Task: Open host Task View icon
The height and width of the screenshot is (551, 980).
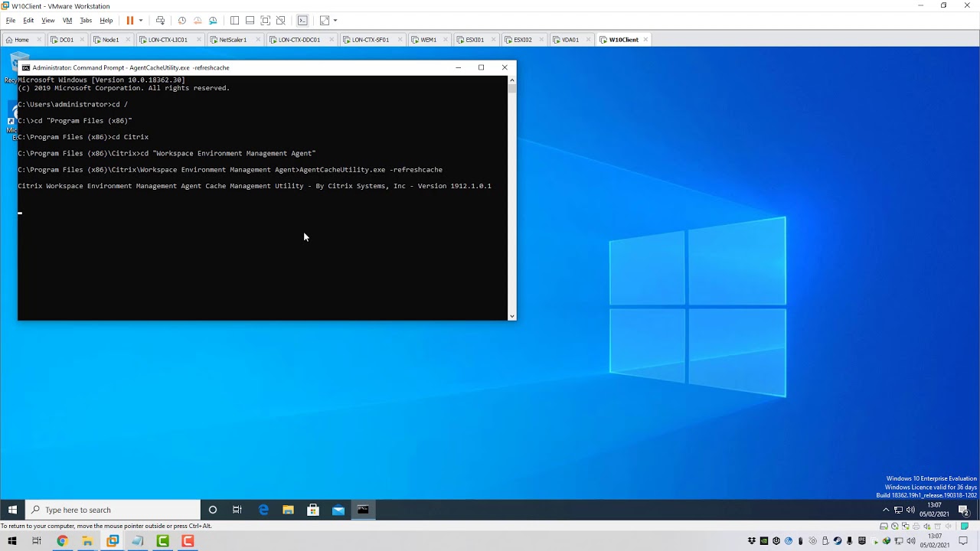Action: [x=37, y=541]
